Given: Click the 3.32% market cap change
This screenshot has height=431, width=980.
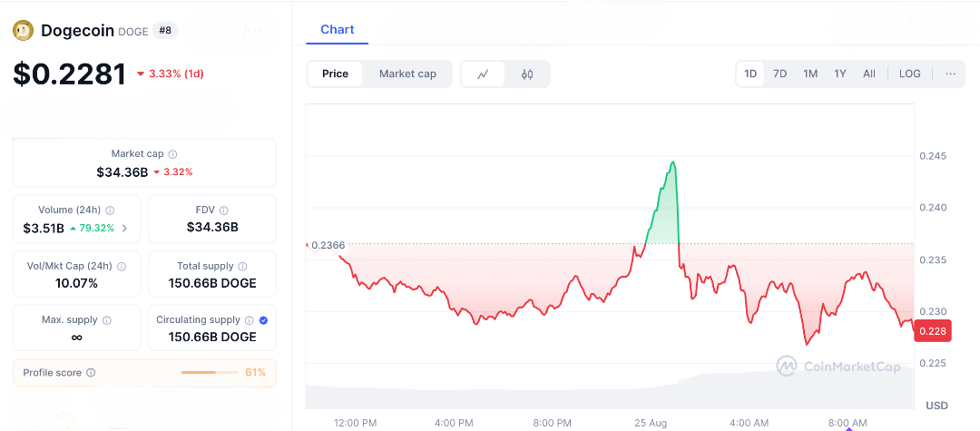Looking at the screenshot, I should 172,172.
